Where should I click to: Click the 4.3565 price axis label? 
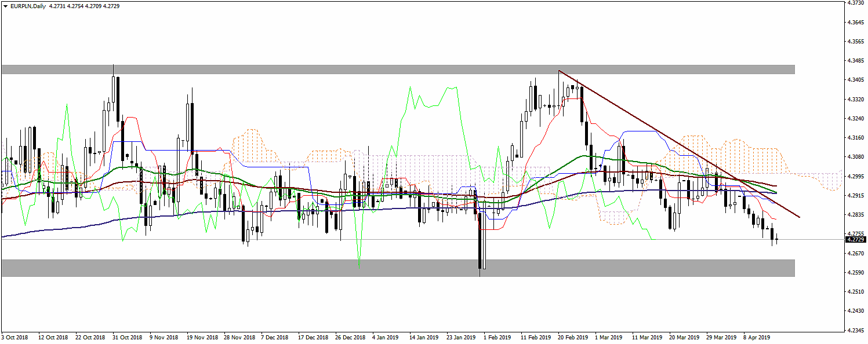[856, 42]
